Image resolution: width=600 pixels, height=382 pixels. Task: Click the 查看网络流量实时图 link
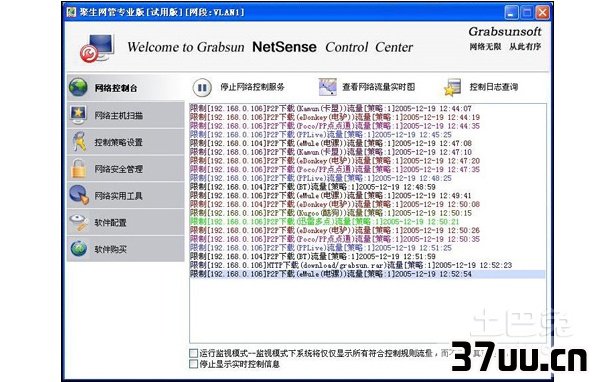point(378,87)
